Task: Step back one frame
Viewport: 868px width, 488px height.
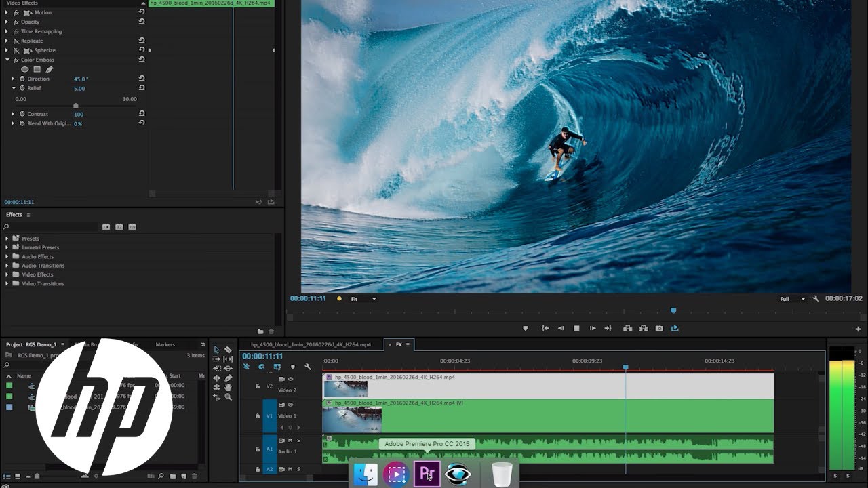Action: (x=561, y=328)
